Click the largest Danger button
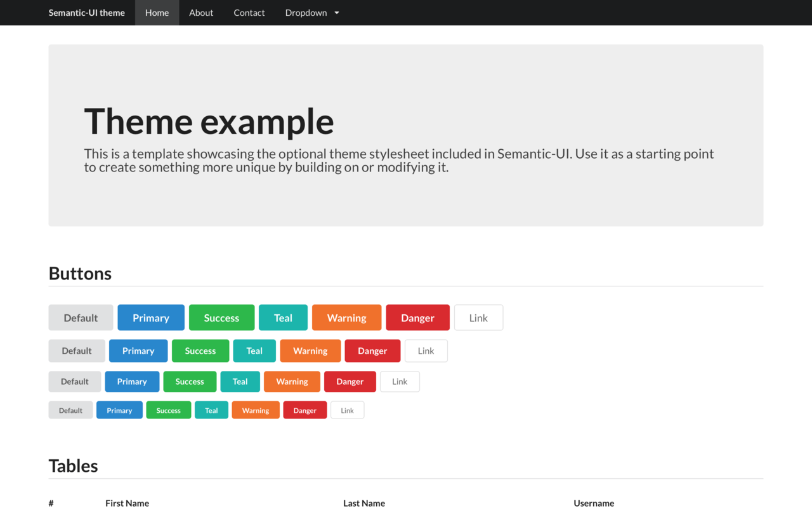 pos(417,317)
